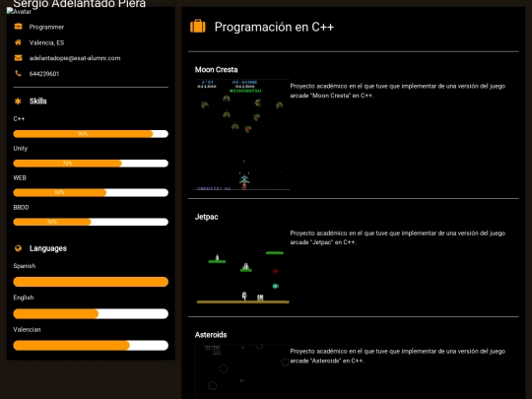532x399 pixels.
Task: Click the Valencian language progress bar
Action: click(91, 346)
